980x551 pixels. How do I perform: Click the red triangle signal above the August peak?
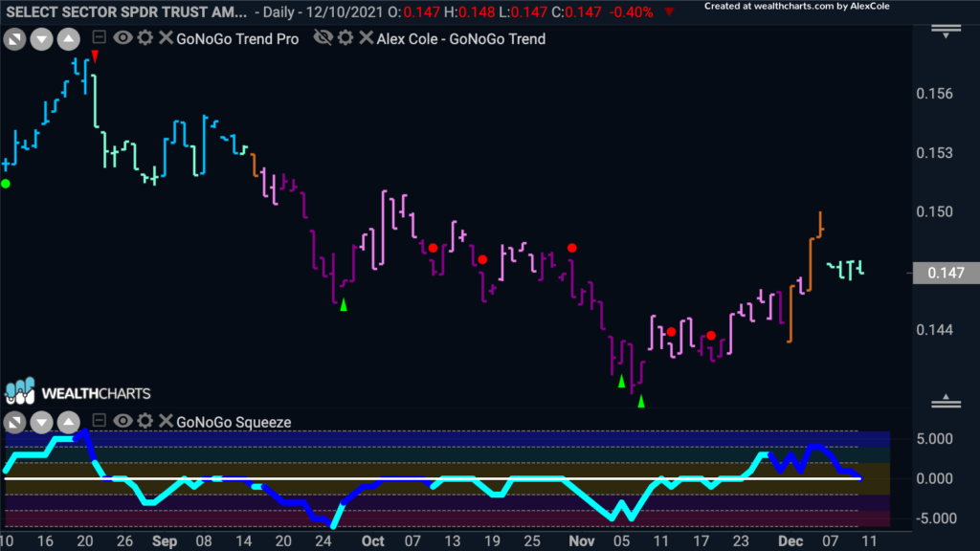pyautogui.click(x=95, y=56)
